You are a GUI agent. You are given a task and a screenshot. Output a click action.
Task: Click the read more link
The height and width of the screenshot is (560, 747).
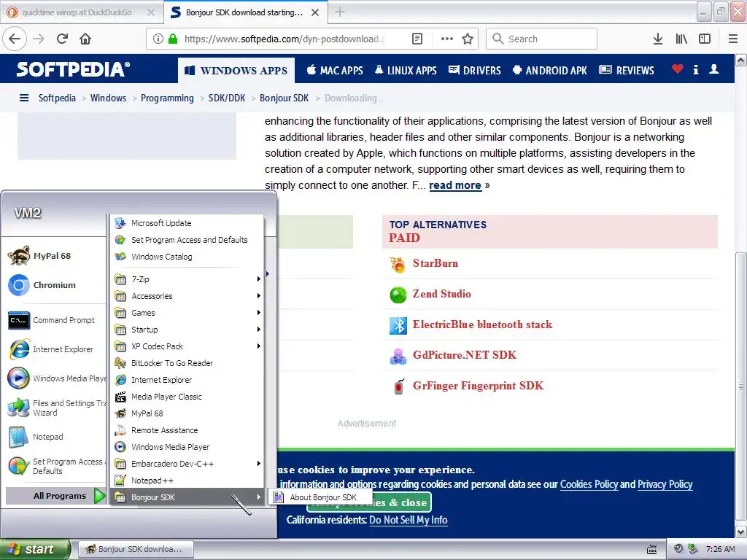click(x=455, y=185)
